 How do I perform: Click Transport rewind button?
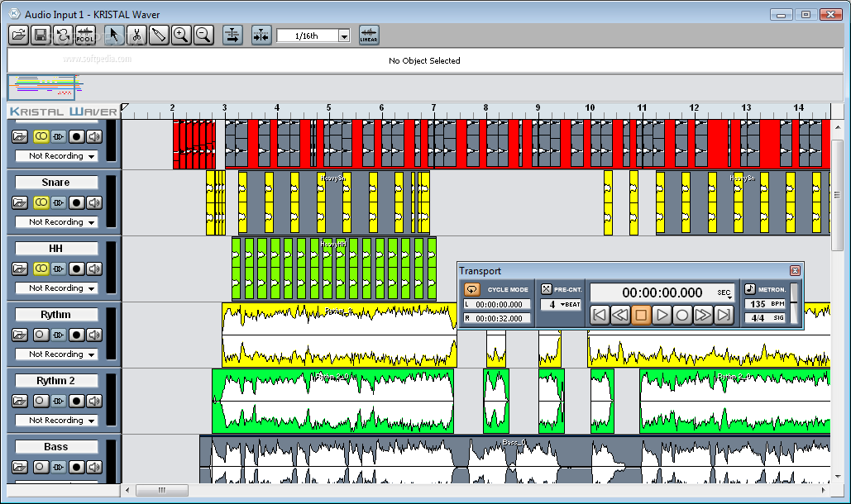[619, 315]
